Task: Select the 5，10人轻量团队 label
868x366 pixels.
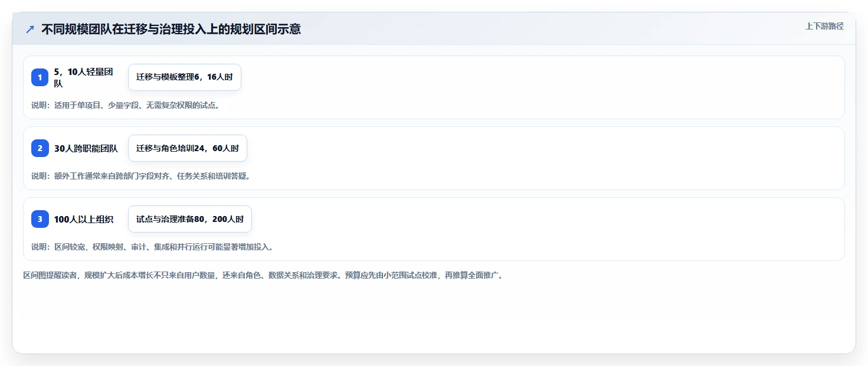Action: point(84,77)
